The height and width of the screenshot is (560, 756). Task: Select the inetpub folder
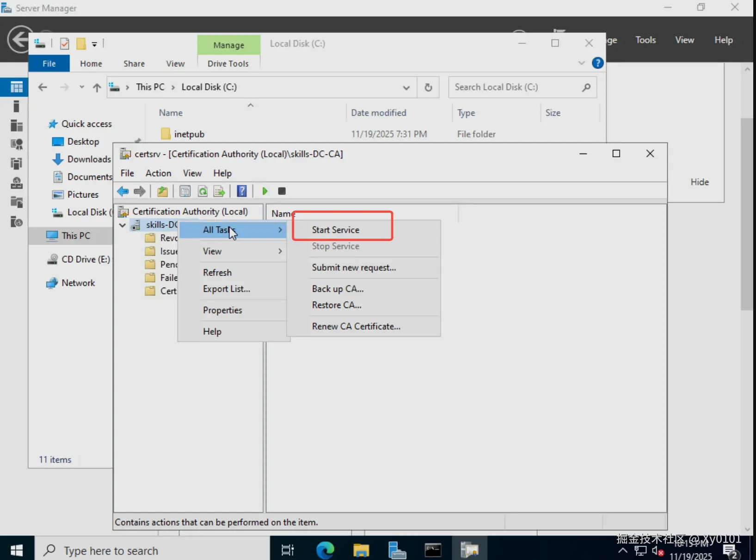pyautogui.click(x=189, y=134)
